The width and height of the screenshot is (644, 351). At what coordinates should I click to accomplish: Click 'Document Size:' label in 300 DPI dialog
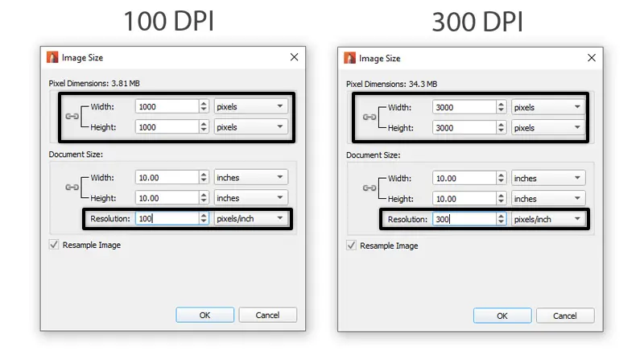pos(373,155)
